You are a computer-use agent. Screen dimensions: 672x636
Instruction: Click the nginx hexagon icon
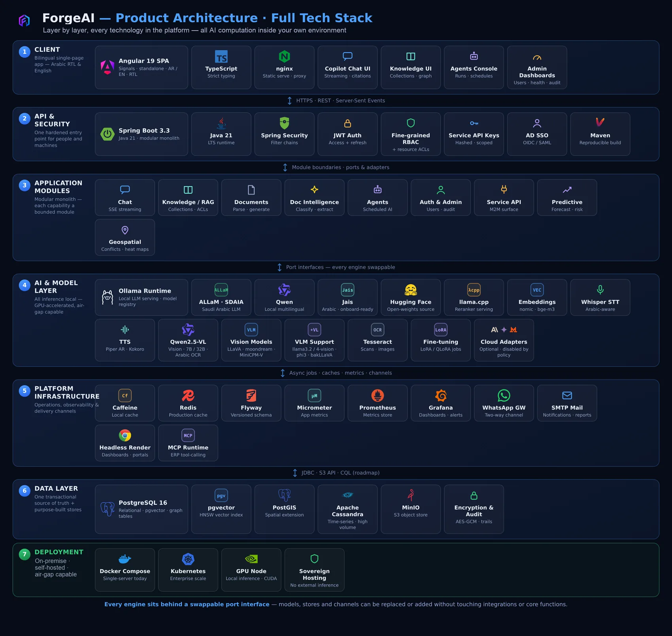coord(285,57)
